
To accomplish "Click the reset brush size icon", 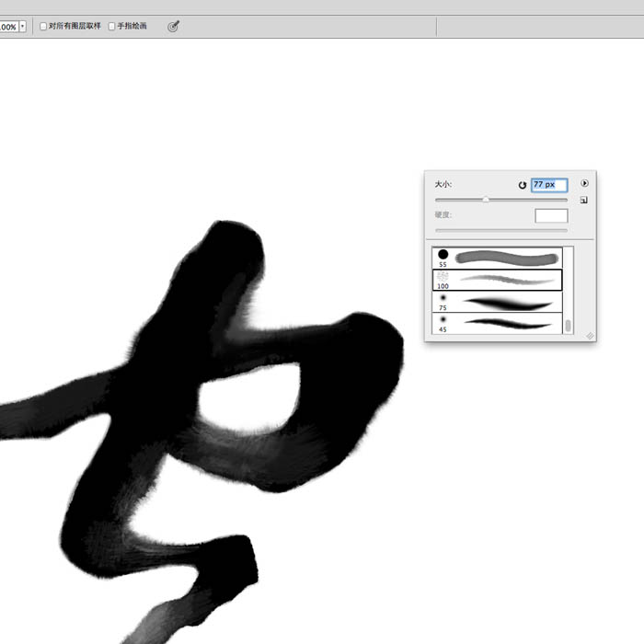I will (x=523, y=185).
